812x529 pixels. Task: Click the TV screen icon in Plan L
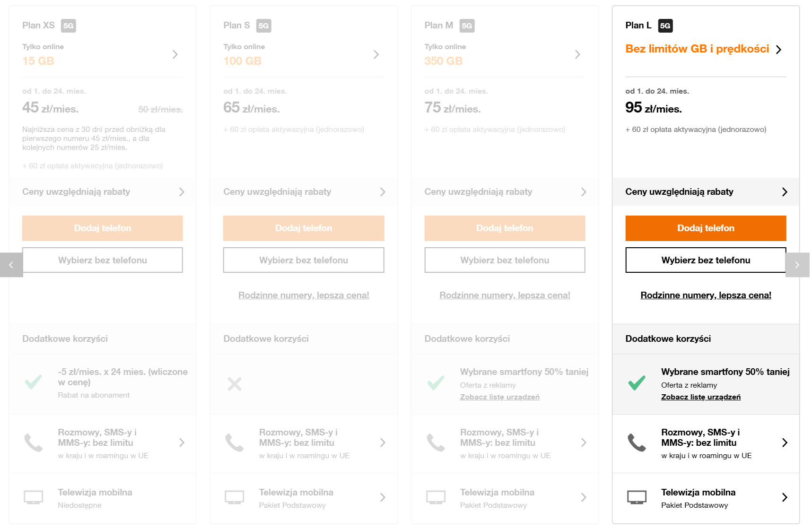point(637,497)
